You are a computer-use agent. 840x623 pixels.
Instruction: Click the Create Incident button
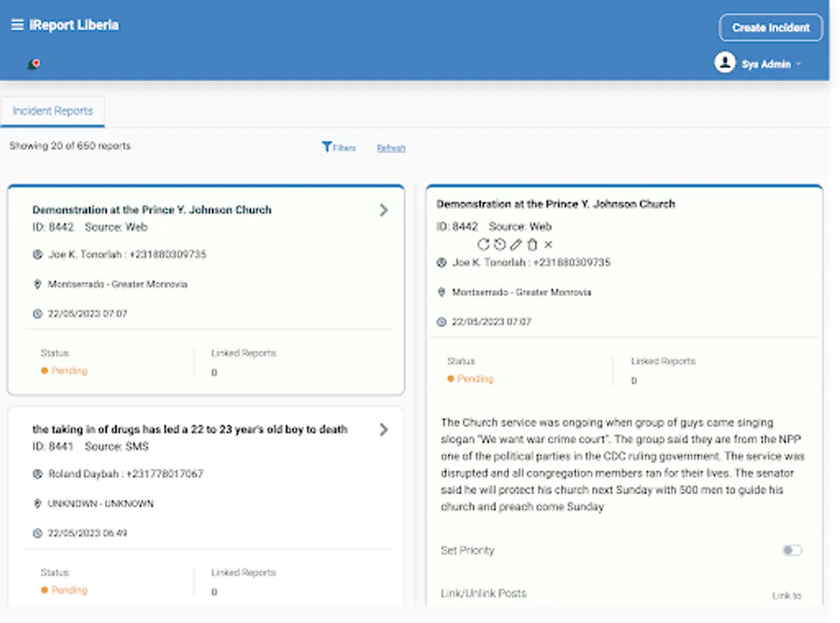pyautogui.click(x=771, y=28)
